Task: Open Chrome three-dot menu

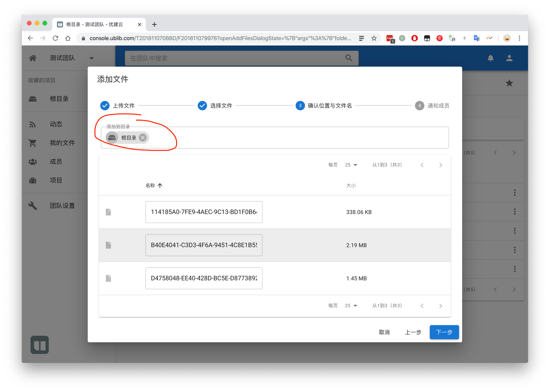Action: point(519,38)
